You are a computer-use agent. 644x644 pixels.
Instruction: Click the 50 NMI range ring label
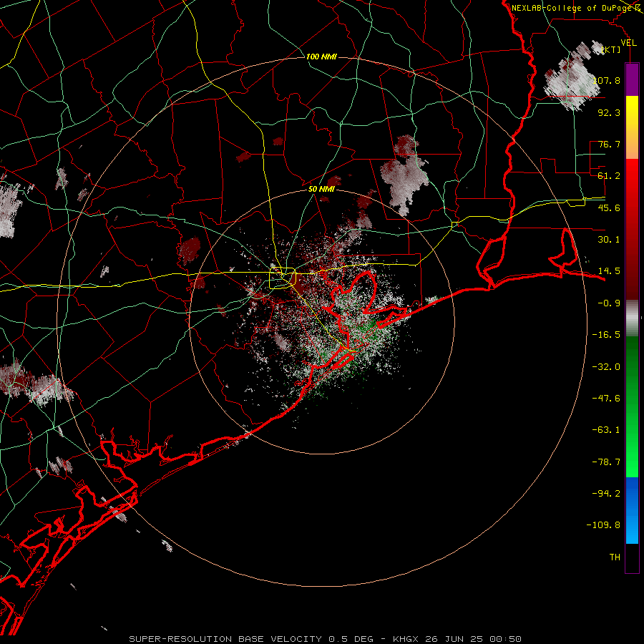(x=321, y=189)
